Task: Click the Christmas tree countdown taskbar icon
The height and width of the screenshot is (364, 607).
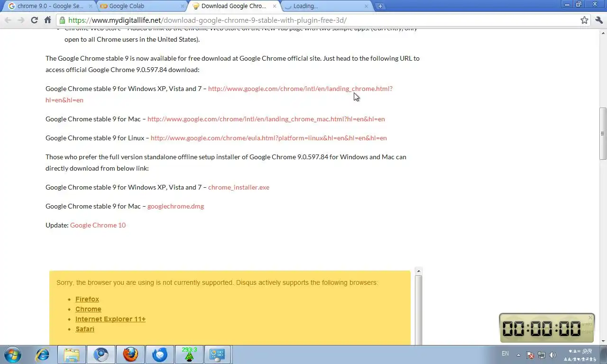Action: click(189, 355)
